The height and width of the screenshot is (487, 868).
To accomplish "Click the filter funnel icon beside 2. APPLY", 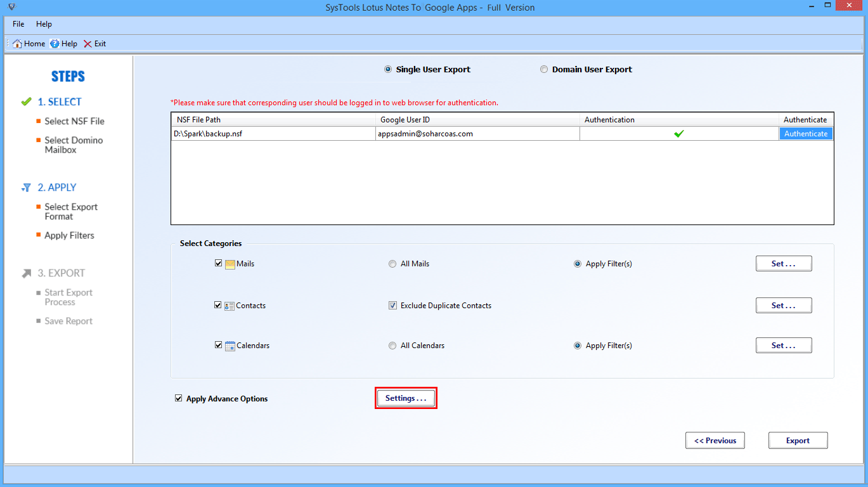I will pyautogui.click(x=26, y=188).
